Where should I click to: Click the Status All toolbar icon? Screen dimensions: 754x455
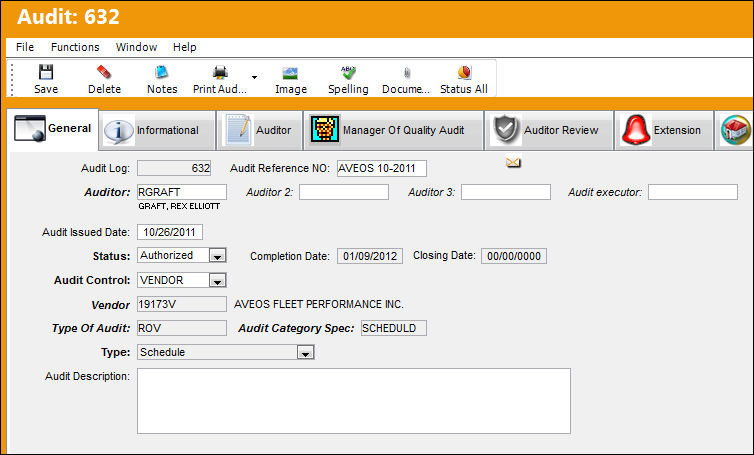(x=464, y=72)
